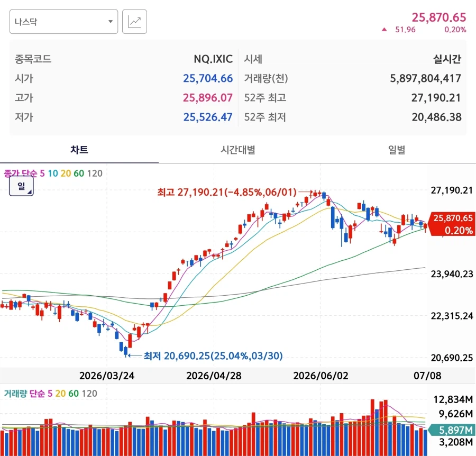
Task: Select the 120-day price moving average legend
Action: pyautogui.click(x=95, y=174)
